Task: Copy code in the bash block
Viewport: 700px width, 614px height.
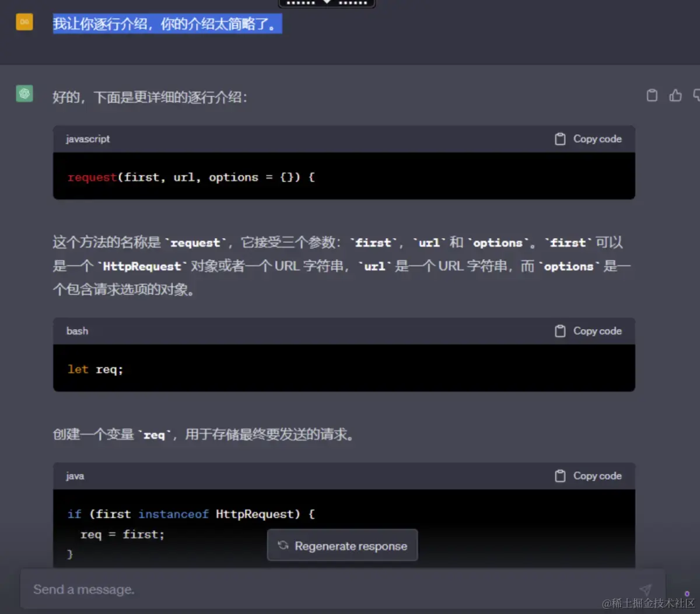Action: tap(588, 331)
